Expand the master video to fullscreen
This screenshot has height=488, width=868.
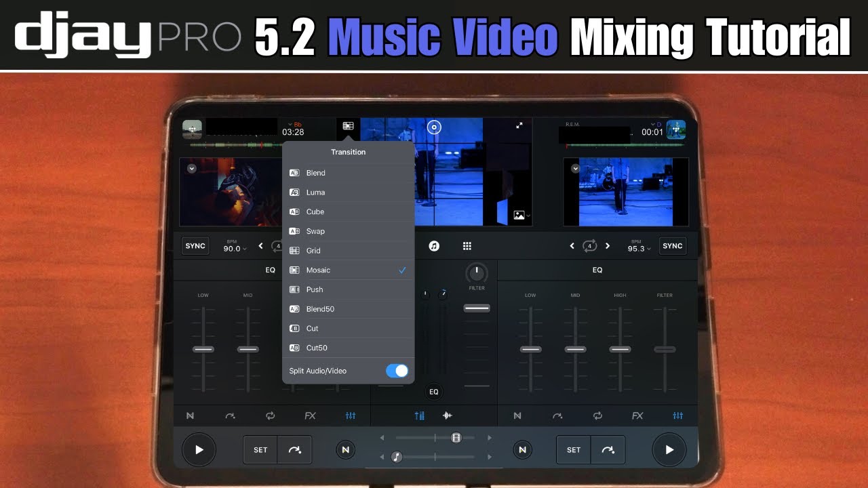[x=519, y=125]
